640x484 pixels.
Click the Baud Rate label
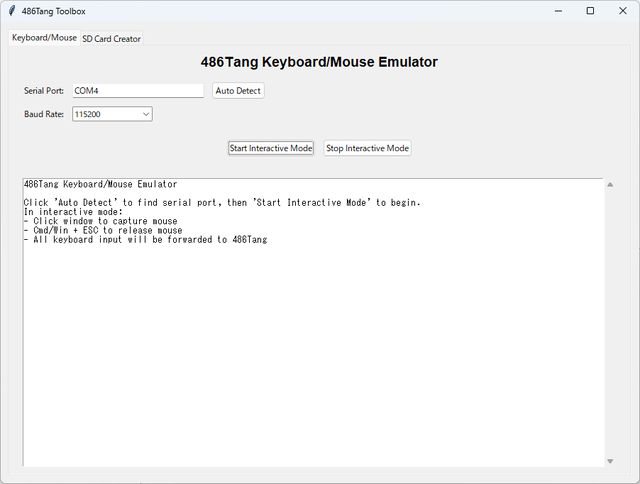tap(44, 115)
